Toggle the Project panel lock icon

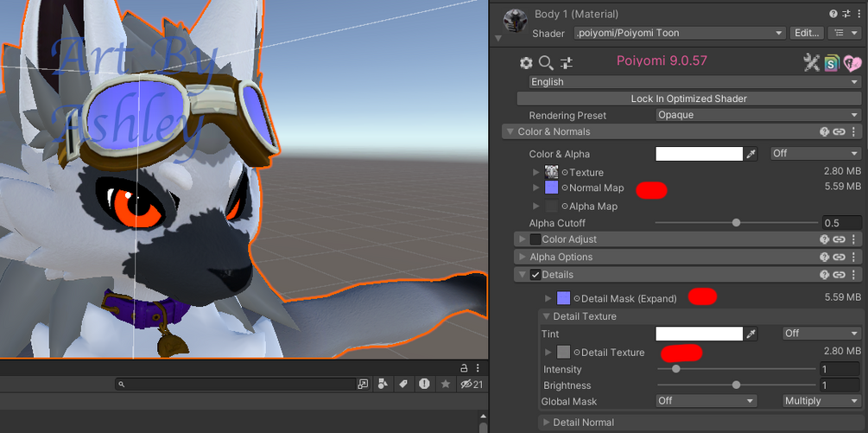tap(465, 367)
